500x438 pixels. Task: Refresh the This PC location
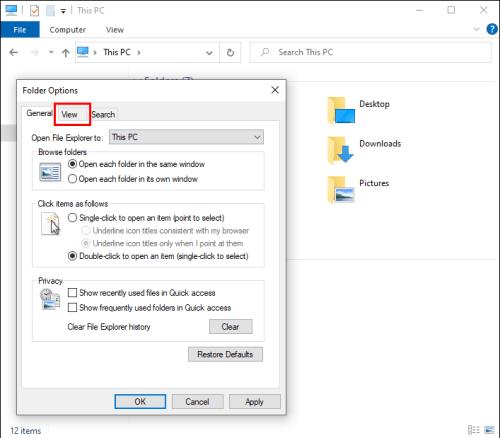(230, 52)
